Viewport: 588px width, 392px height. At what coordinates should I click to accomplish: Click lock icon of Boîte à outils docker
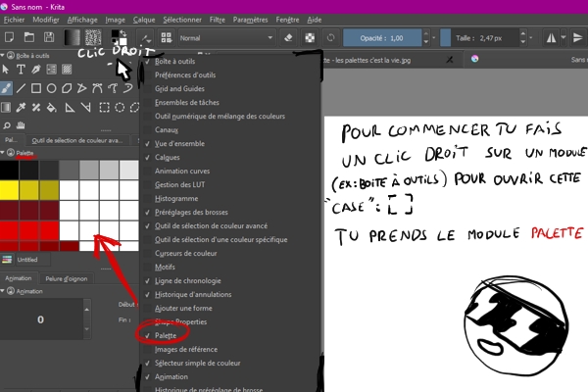pyautogui.click(x=11, y=56)
